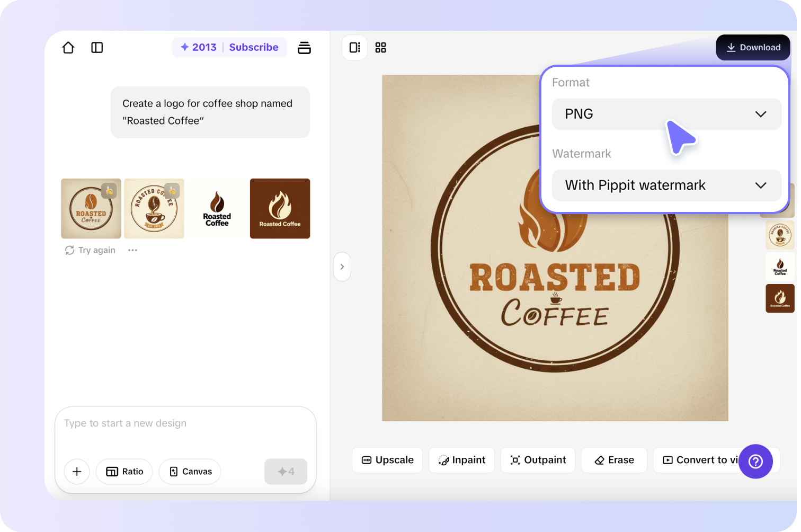Open more options for the generated logos
Viewport: 801px width, 532px height.
pos(132,250)
